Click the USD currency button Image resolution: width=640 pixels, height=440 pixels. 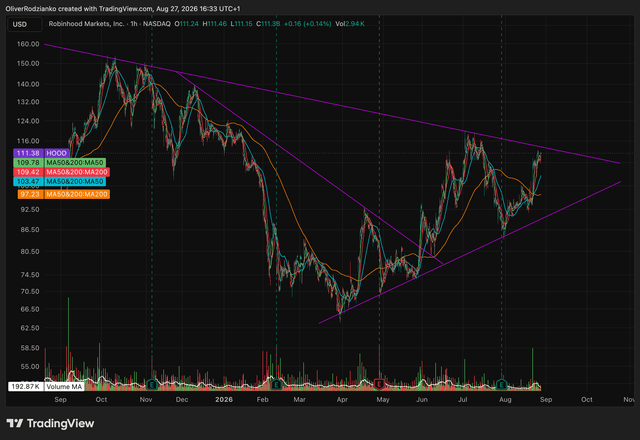tap(24, 24)
